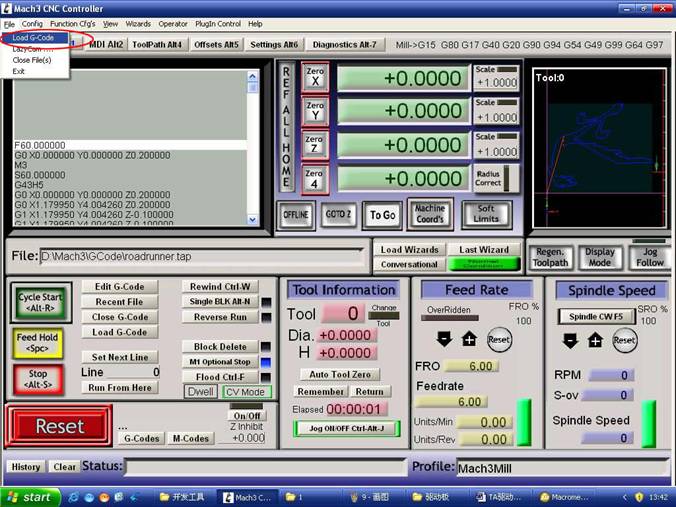Click the Windows Start button
The image size is (676, 507).
point(28,497)
